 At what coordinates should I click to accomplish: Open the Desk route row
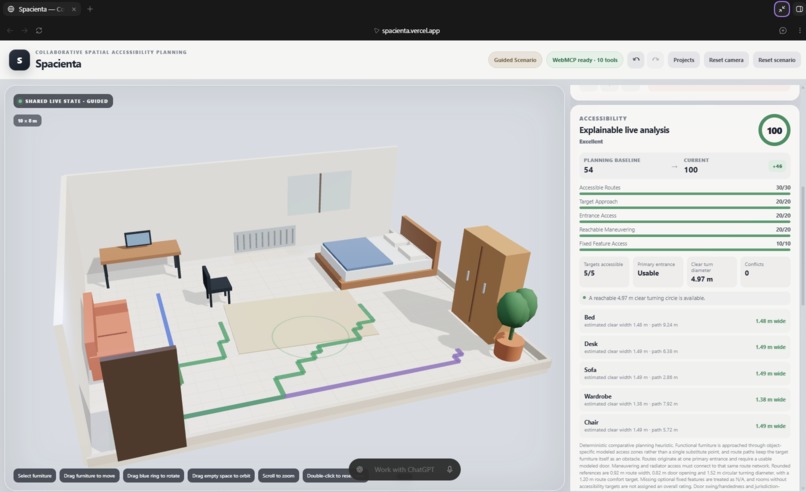coord(685,347)
